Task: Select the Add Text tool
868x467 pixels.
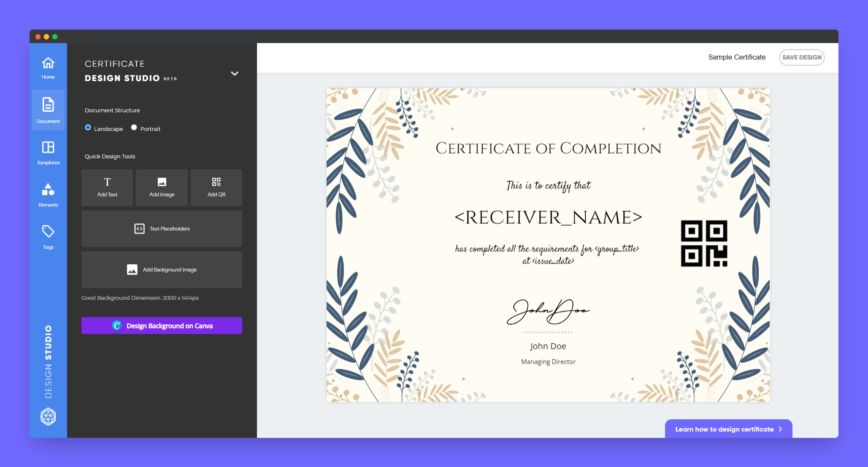Action: pyautogui.click(x=107, y=187)
